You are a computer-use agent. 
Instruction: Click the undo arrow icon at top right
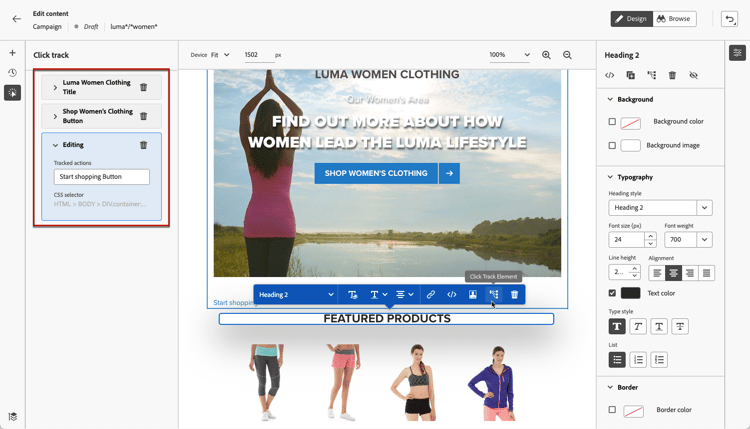729,19
